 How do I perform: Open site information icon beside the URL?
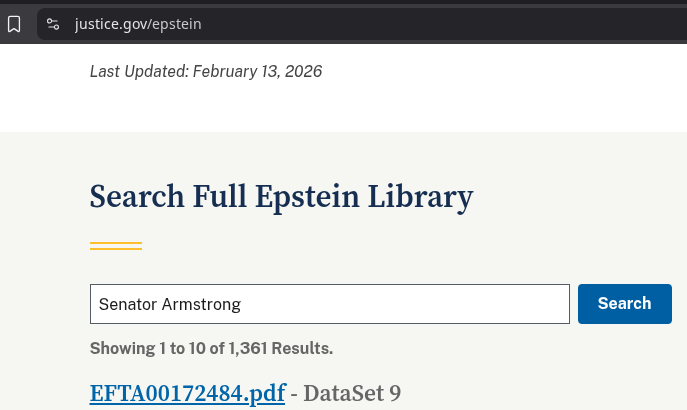tap(54, 25)
